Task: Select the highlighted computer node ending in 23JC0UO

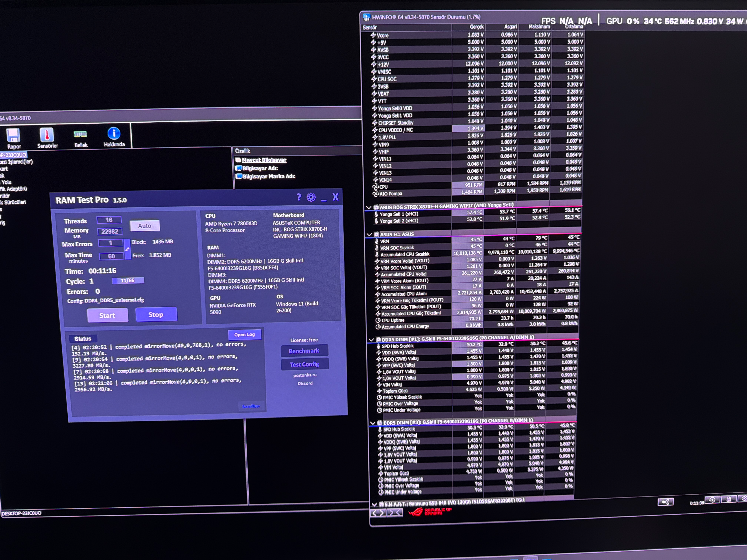Action: click(x=13, y=155)
